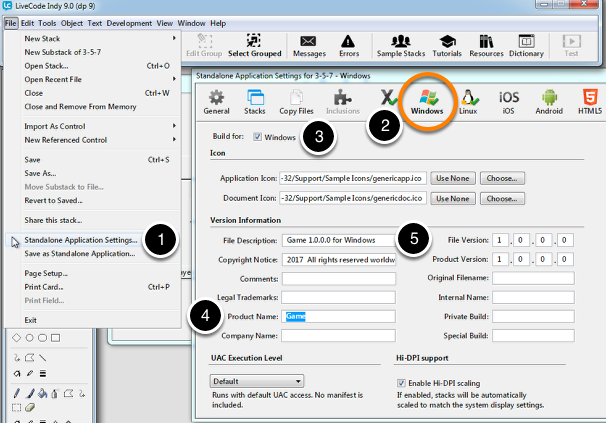
Task: Open the Development menu
Action: pyautogui.click(x=129, y=23)
